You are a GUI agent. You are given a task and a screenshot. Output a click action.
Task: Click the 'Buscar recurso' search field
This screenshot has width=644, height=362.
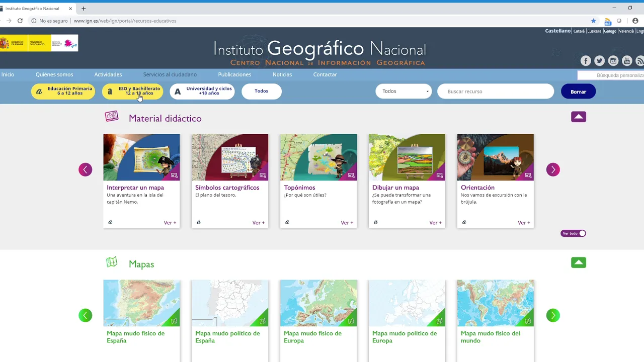(496, 92)
